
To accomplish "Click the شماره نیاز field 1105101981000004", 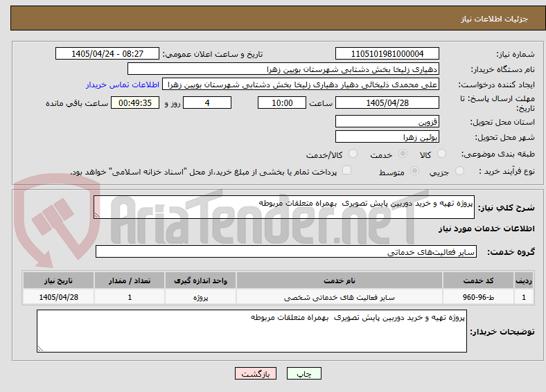I will [387, 53].
